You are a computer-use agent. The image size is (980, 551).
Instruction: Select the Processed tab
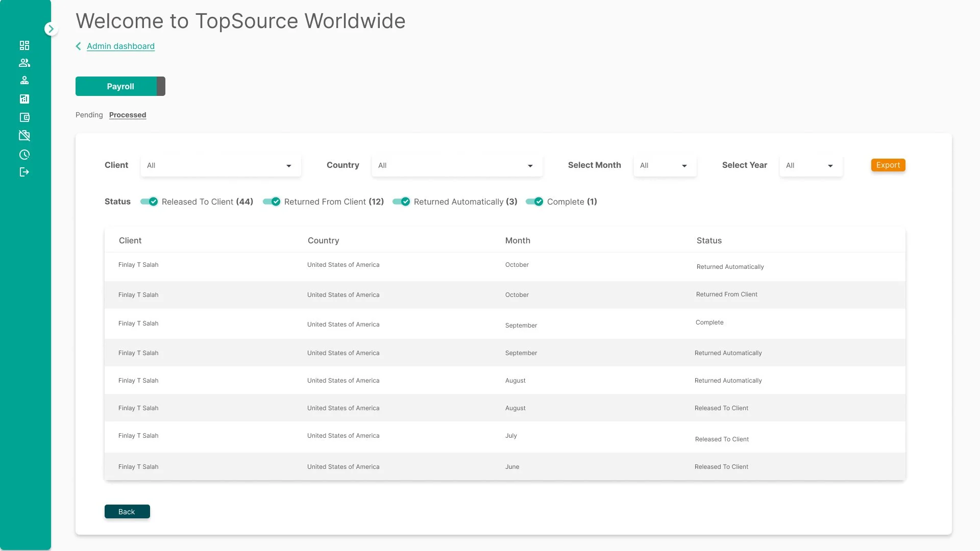(x=128, y=115)
